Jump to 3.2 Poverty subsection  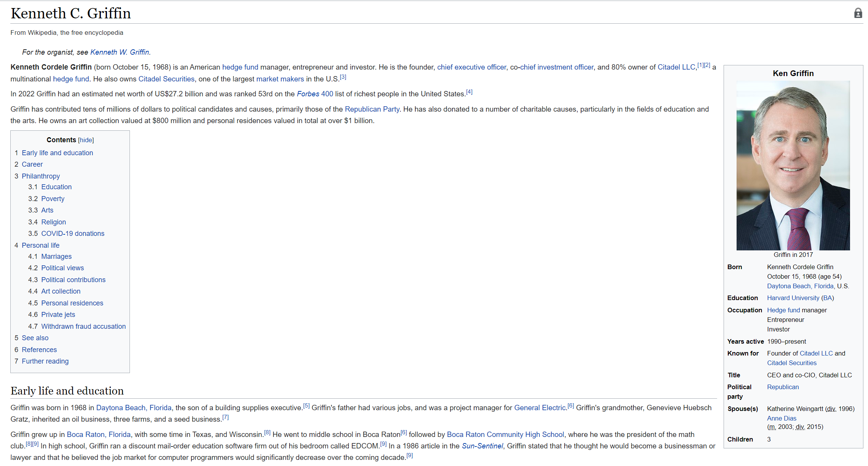click(53, 199)
